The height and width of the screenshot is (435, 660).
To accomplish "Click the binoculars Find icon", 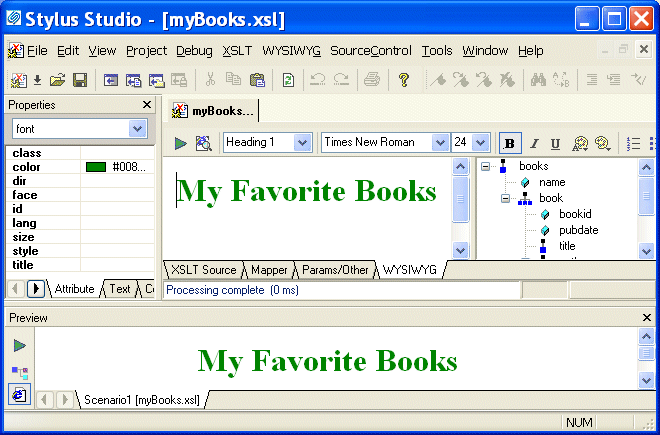I will 536,80.
